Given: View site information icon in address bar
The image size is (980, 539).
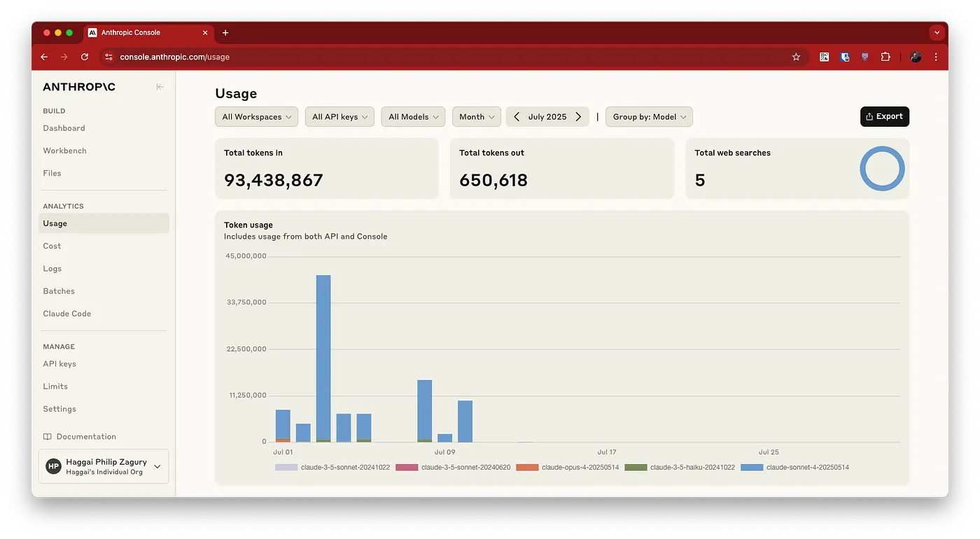Looking at the screenshot, I should coord(108,57).
